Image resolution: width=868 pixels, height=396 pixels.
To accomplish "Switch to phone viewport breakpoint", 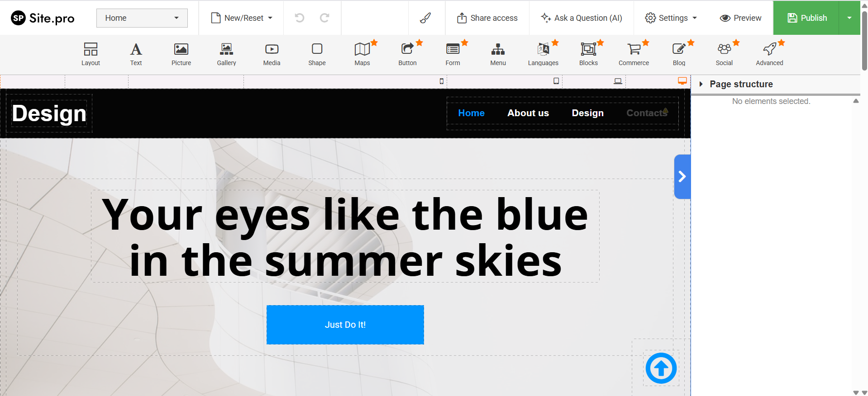I will point(442,81).
